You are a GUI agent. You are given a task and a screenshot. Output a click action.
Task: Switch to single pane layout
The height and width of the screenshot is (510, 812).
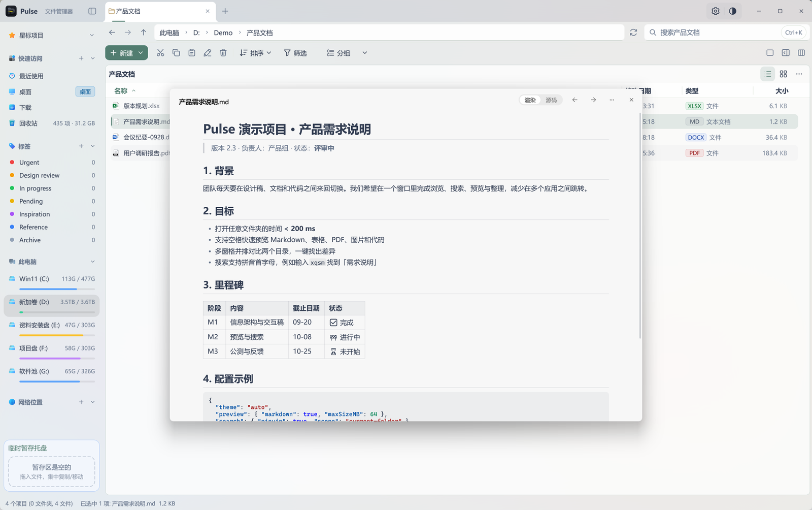770,53
